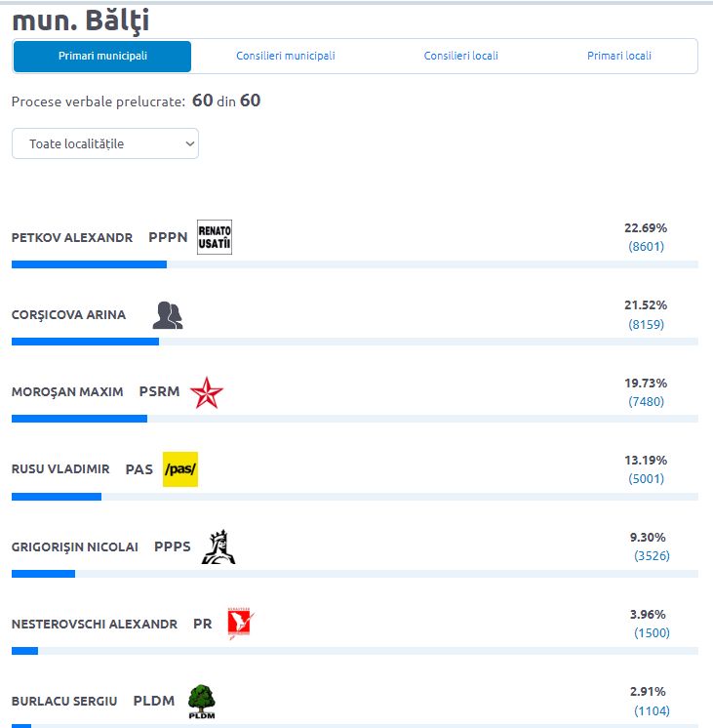Click the PLDM green tree logo

[202, 701]
